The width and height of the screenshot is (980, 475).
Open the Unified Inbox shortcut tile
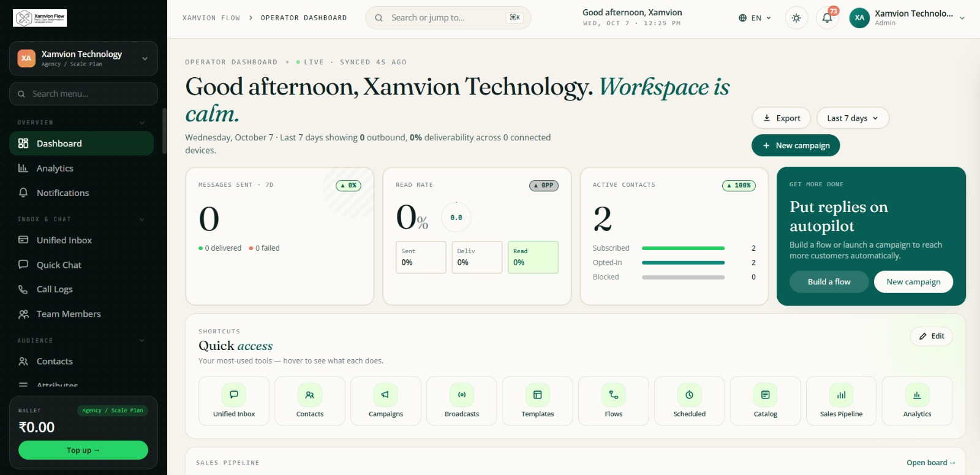[234, 401]
